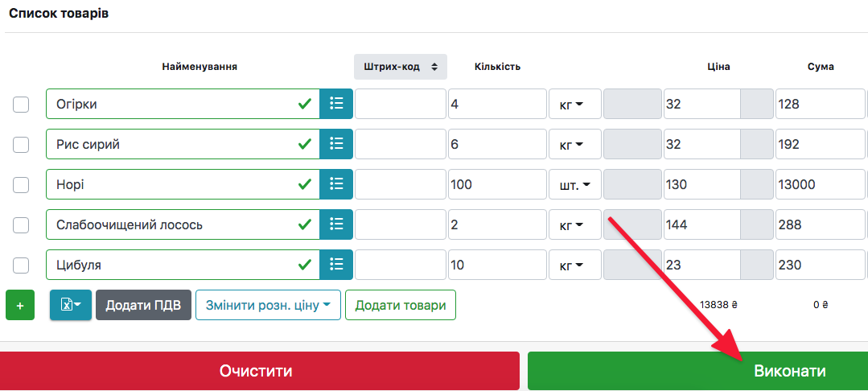The image size is (868, 391).
Task: Tick the checkbox for Огірки
Action: (21, 105)
